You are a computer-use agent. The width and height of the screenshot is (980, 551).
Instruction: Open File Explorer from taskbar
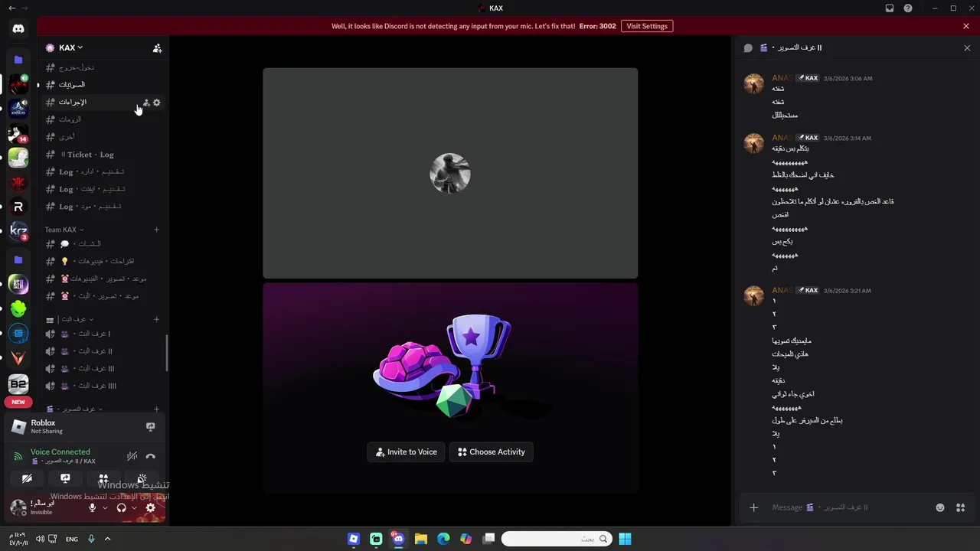point(420,539)
